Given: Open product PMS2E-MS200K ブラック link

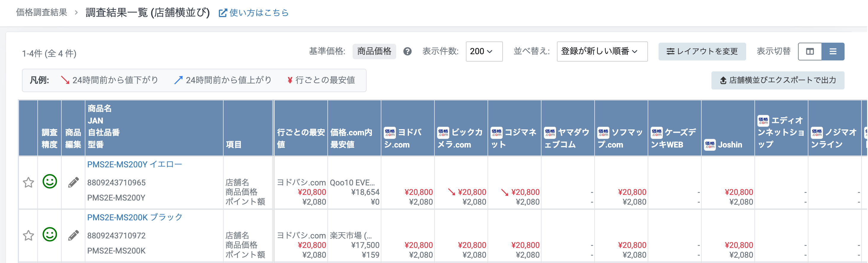Looking at the screenshot, I should [135, 217].
